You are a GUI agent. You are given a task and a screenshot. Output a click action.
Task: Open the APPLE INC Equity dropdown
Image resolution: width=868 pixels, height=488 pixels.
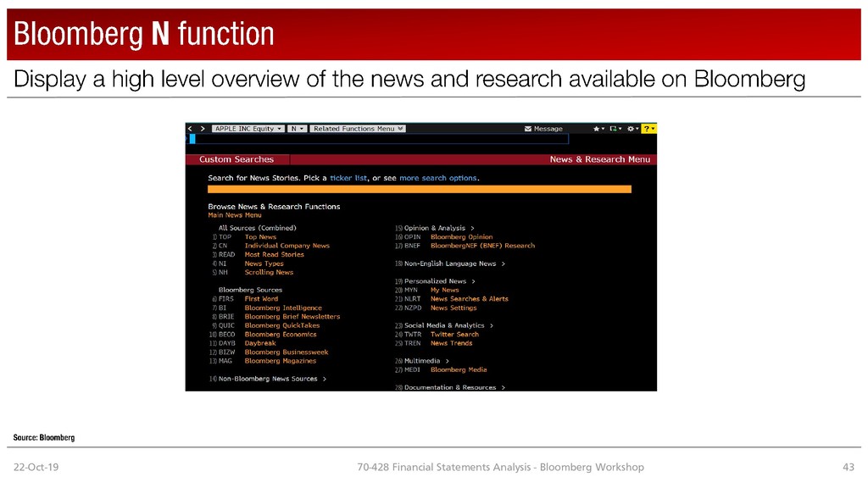(248, 129)
